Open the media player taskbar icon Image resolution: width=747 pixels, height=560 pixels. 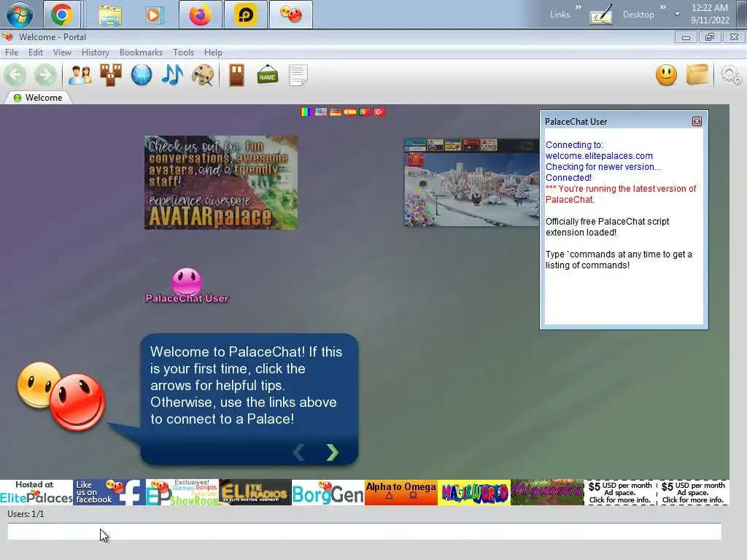click(x=153, y=15)
